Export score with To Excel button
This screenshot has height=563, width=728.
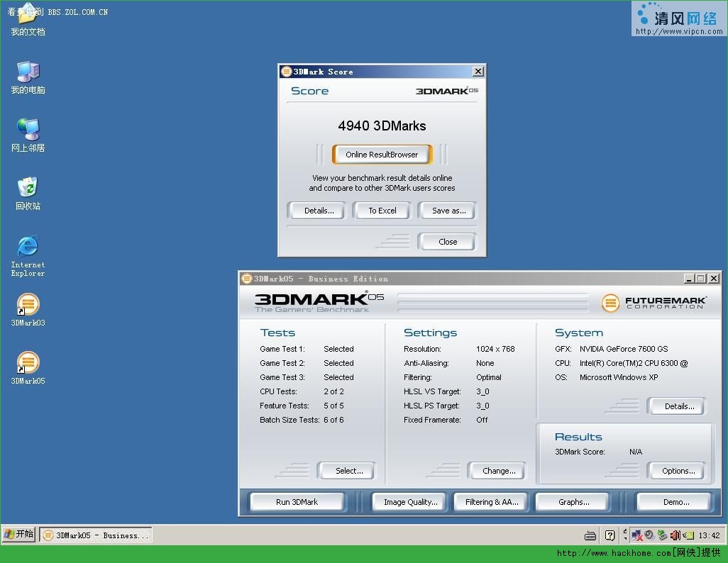click(x=382, y=211)
